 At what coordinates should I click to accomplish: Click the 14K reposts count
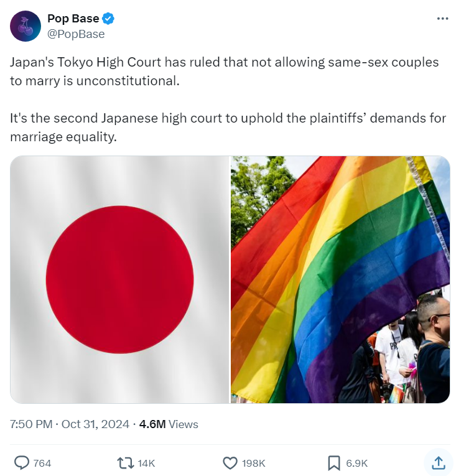[x=146, y=464]
